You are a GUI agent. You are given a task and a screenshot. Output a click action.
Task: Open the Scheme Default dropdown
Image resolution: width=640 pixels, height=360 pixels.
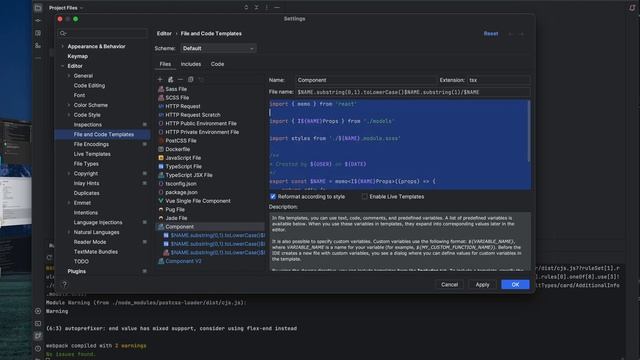[x=218, y=48]
